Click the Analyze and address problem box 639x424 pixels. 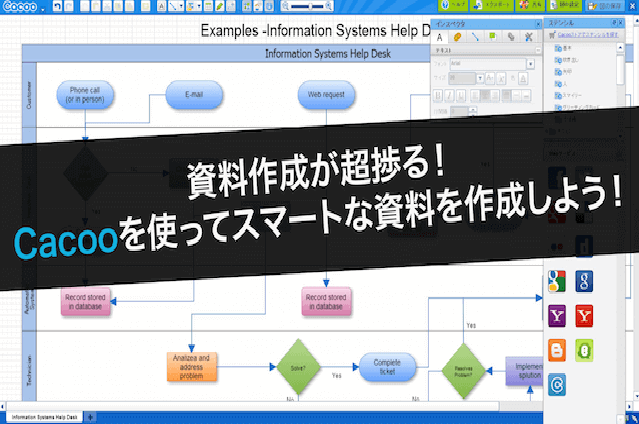click(x=191, y=367)
